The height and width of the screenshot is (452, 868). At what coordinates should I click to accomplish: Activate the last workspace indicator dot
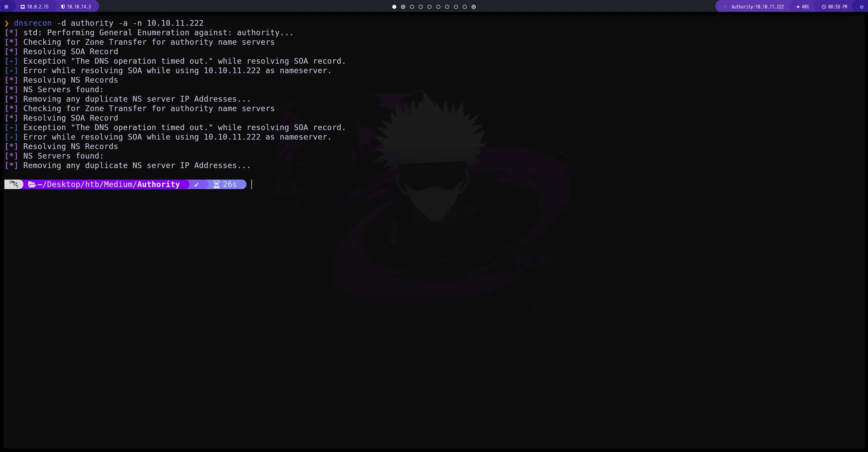coord(473,7)
